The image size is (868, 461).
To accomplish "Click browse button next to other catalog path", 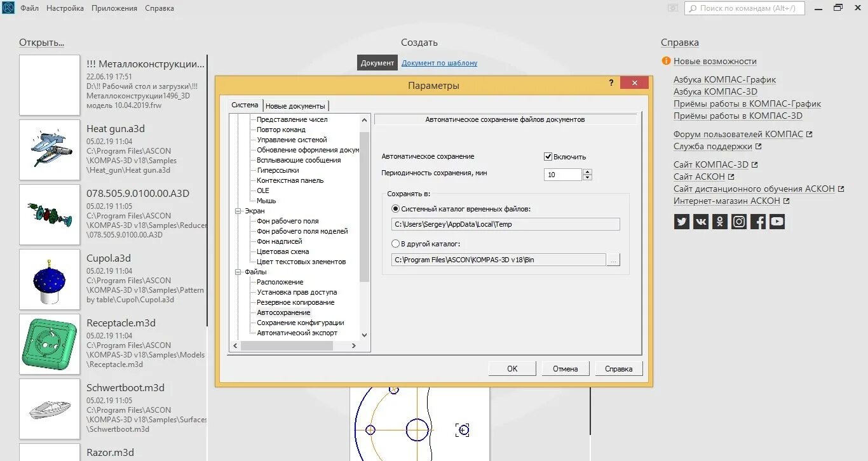I will coord(613,260).
